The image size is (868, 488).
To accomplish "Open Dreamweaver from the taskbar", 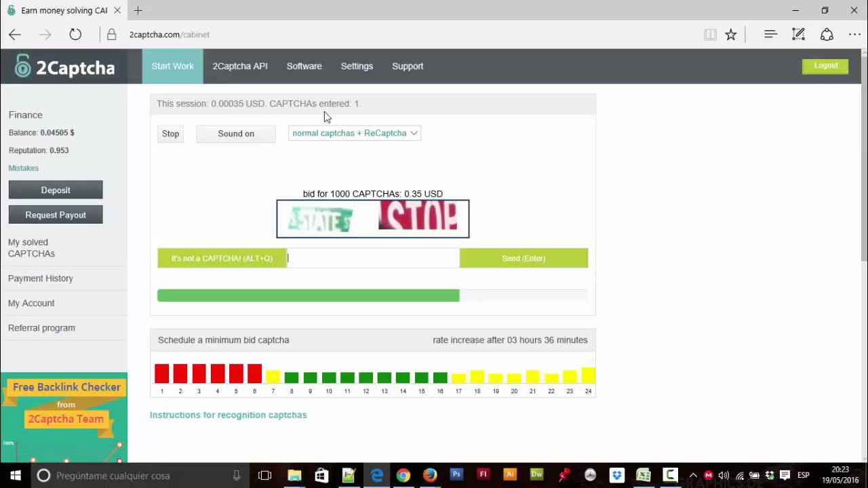I will pos(536,475).
